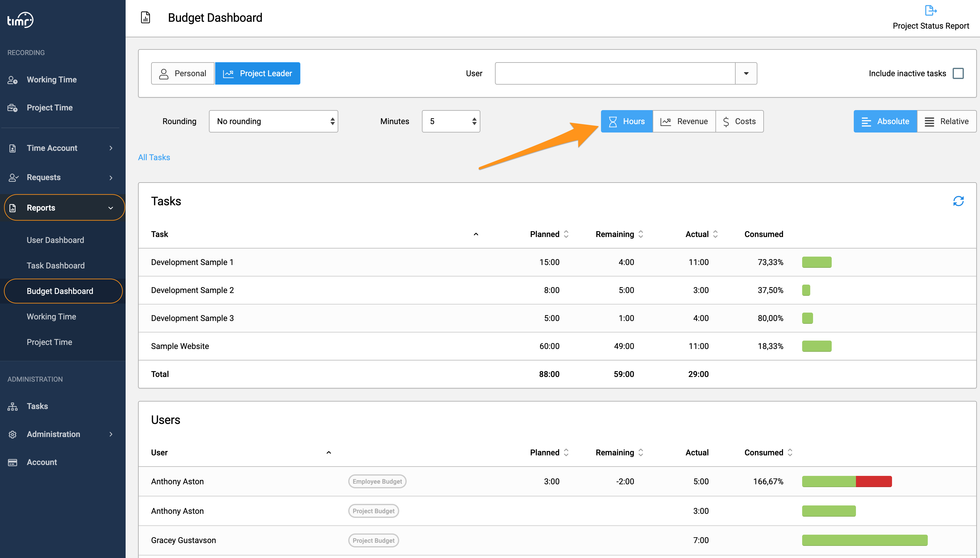Click the All Tasks link
Image resolution: width=980 pixels, height=558 pixels.
pos(154,157)
